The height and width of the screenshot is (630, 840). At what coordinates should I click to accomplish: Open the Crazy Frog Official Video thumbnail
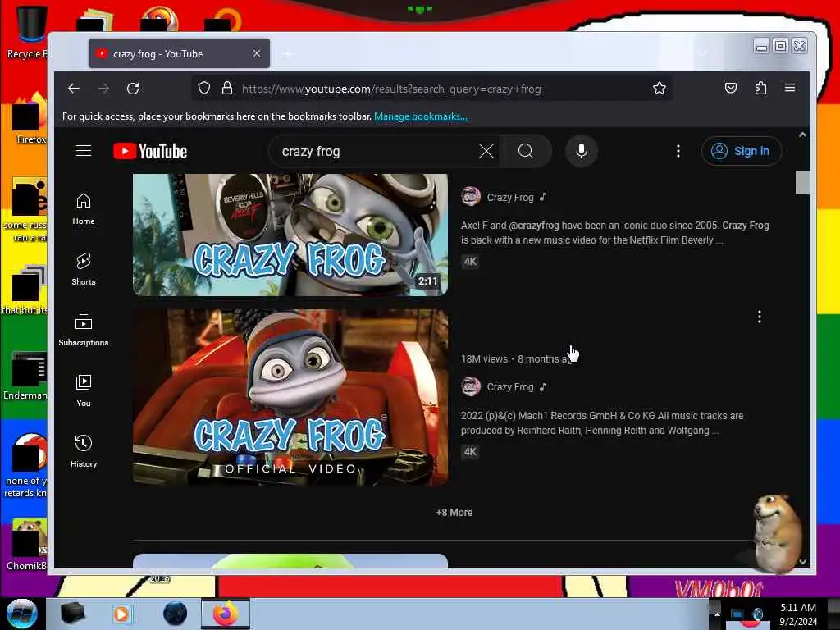tap(290, 398)
